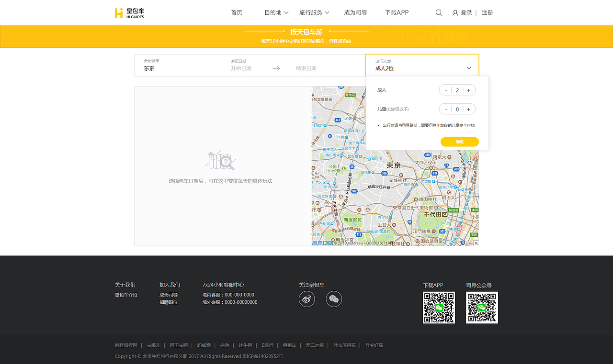613x364 pixels.
Task: Open the 成为司导 navigation item
Action: (355, 12)
